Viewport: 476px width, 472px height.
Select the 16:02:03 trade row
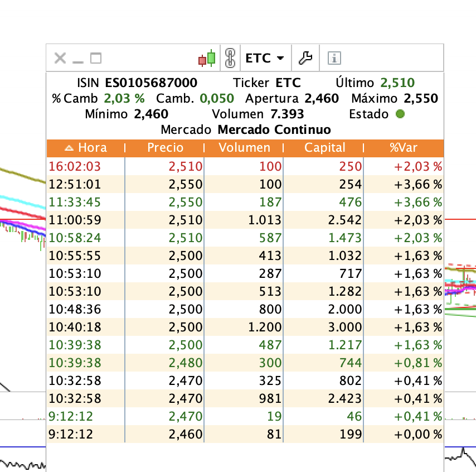pos(245,166)
